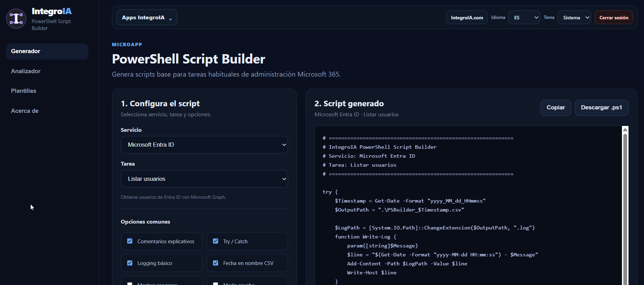The width and height of the screenshot is (644, 285).
Task: Click the "Opciones comunes" section label
Action: pyautogui.click(x=145, y=222)
